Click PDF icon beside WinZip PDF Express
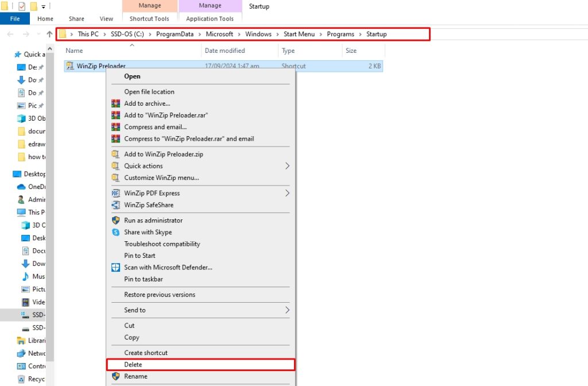 116,193
